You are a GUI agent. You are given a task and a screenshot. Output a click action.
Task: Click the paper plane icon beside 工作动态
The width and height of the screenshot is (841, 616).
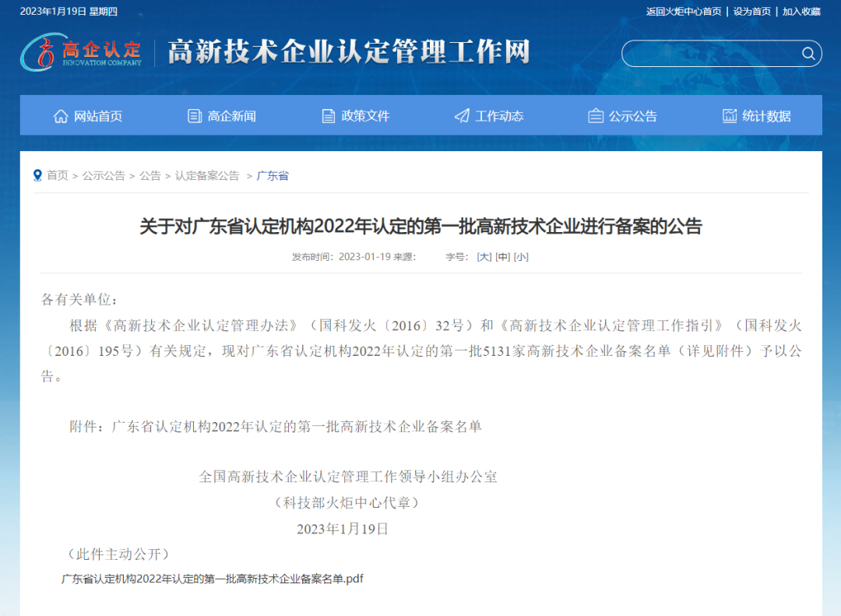462,116
